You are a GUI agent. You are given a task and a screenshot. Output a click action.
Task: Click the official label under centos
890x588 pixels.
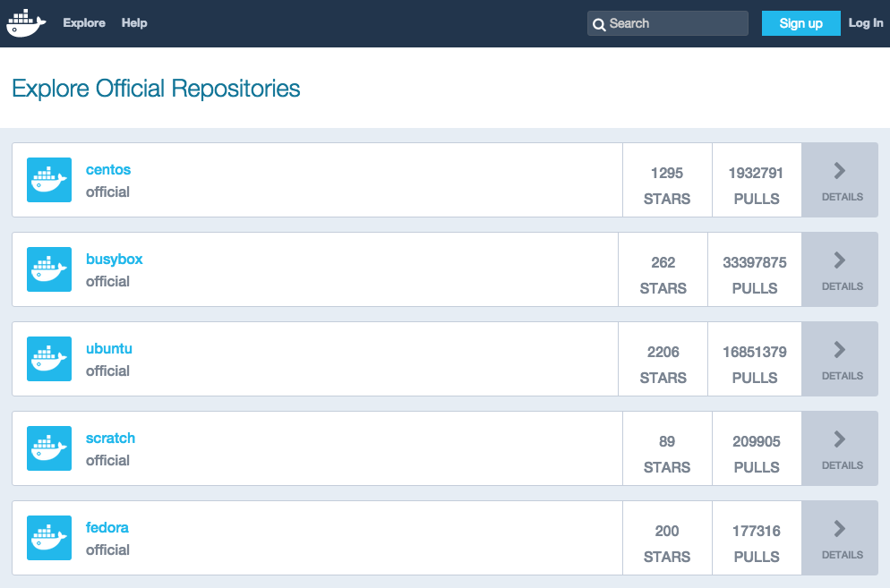coord(107,192)
